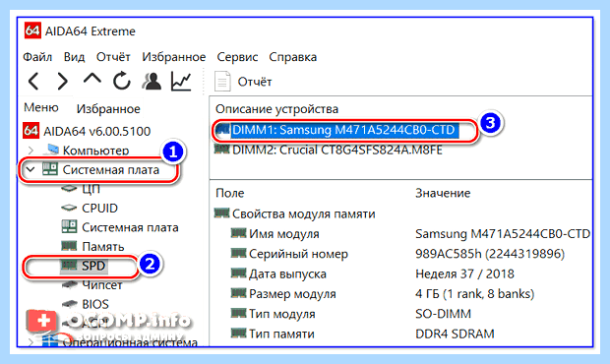Select the ЦП tree item
Viewport: 610px width, 364px height.
91,189
